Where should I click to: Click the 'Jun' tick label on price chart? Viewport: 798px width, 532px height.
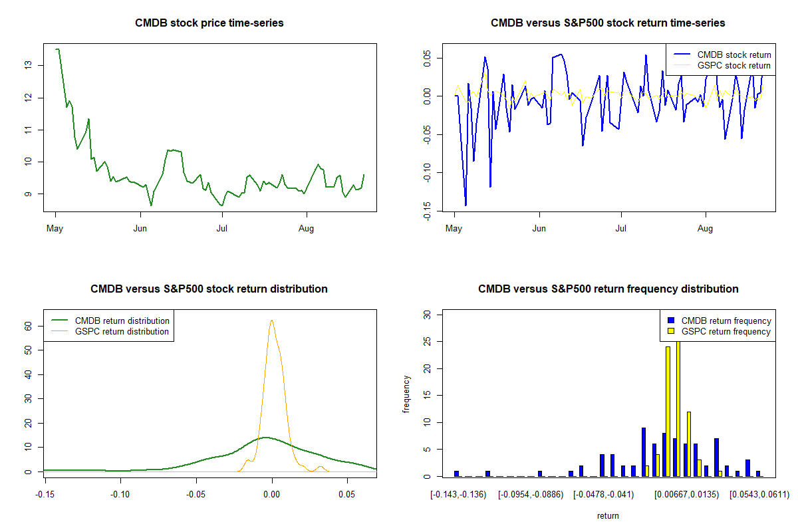[x=140, y=229]
